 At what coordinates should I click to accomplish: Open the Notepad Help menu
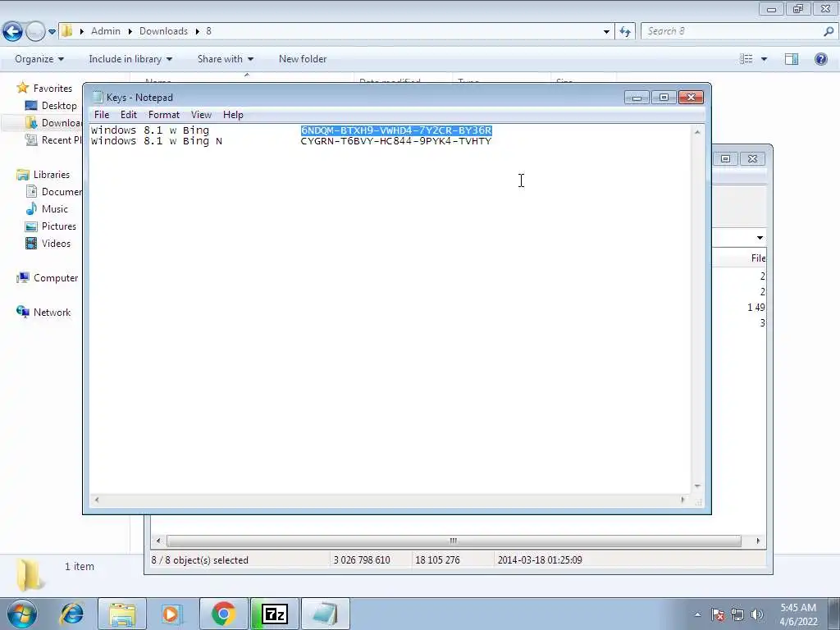pos(233,115)
